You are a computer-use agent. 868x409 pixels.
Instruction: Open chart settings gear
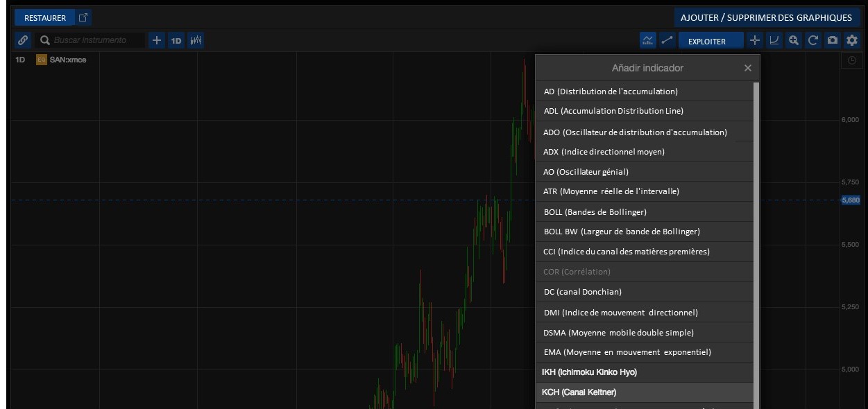point(851,40)
